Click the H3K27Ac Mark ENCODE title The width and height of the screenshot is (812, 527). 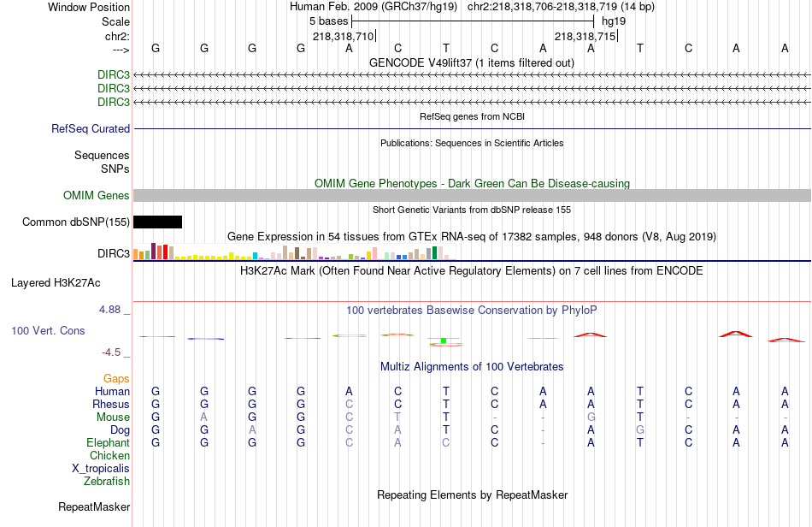[472, 270]
